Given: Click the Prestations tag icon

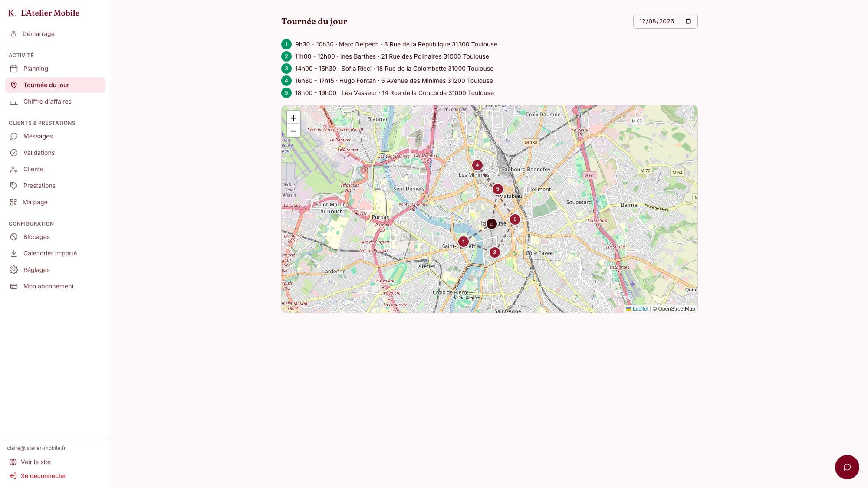Looking at the screenshot, I should point(14,186).
